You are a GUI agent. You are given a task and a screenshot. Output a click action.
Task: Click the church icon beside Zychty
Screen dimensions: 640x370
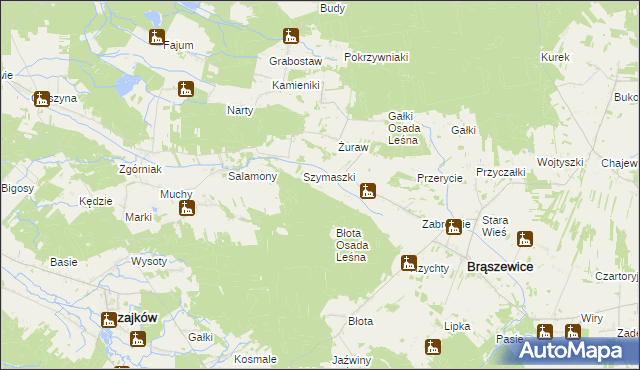[409, 263]
